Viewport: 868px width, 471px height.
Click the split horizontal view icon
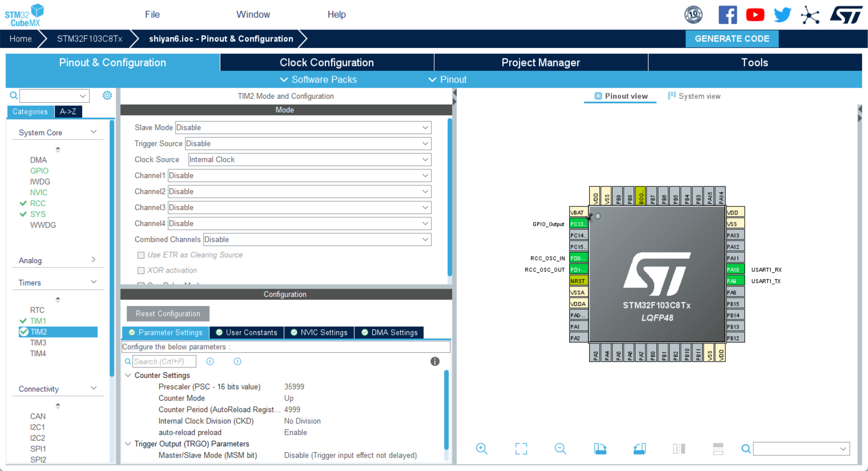pyautogui.click(x=718, y=449)
